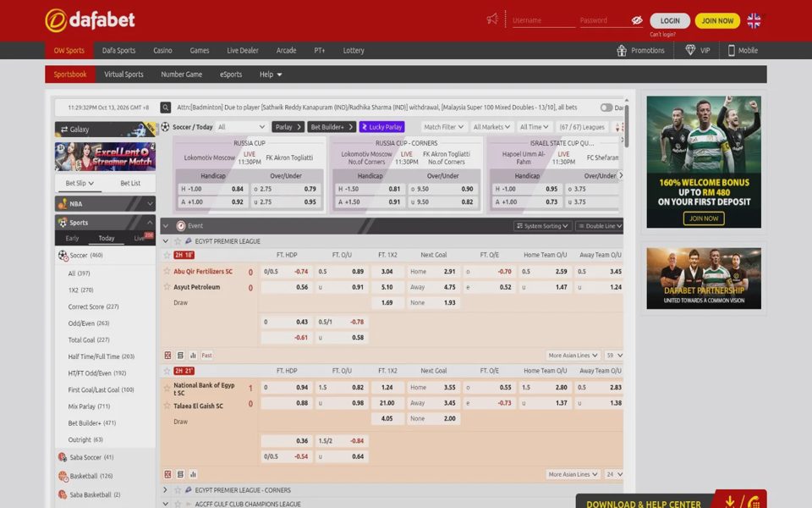The width and height of the screenshot is (812, 508).
Task: Open the Match Filter dropdown
Action: 443,127
